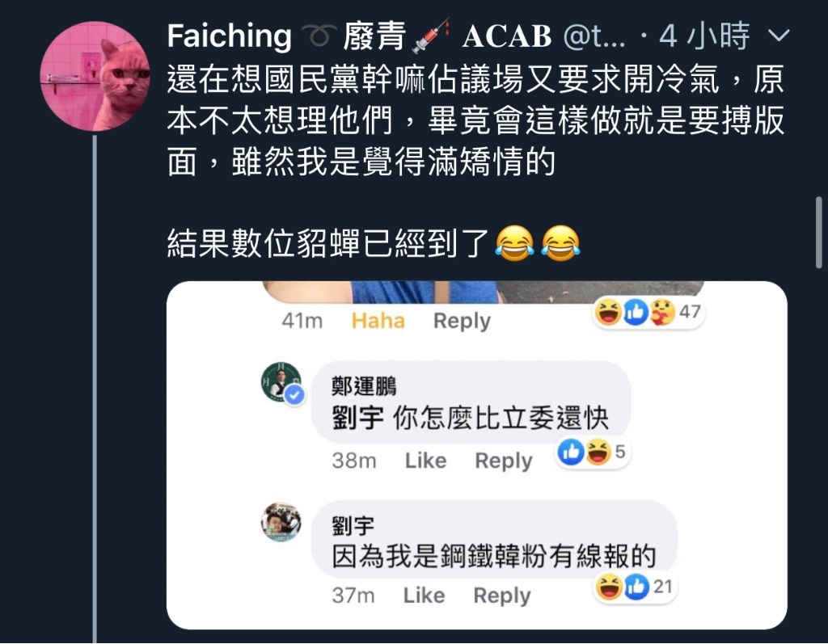The image size is (828, 644).
Task: Reply to 劉宇's 37m comment
Action: (502, 595)
